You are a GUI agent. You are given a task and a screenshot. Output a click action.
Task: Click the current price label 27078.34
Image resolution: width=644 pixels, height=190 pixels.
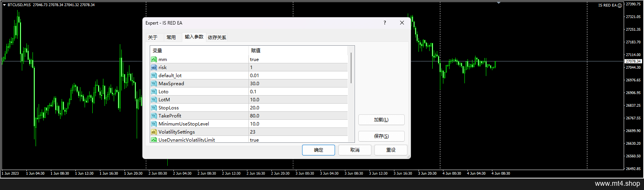click(634, 61)
